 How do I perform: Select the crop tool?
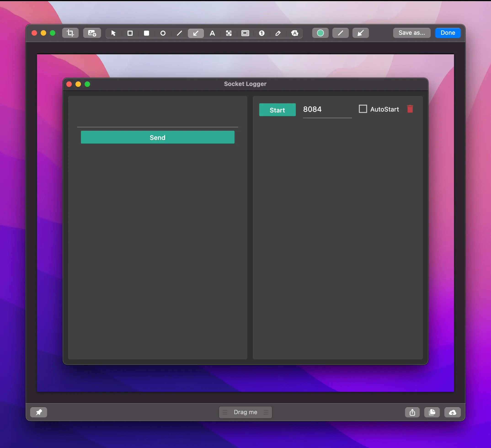point(70,33)
